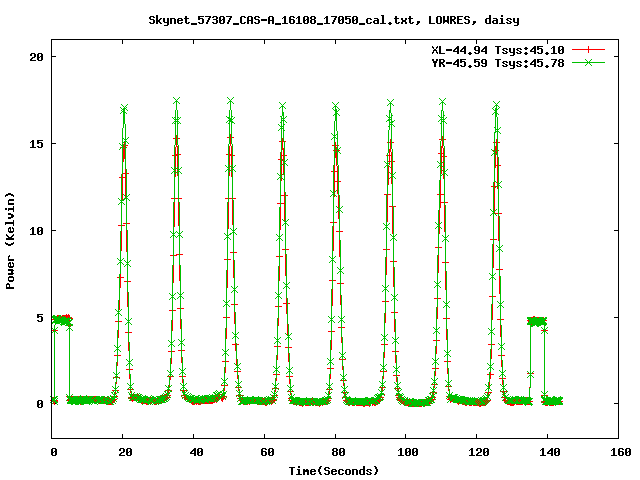Click the Power (Kelvin) axis label

click(10, 241)
